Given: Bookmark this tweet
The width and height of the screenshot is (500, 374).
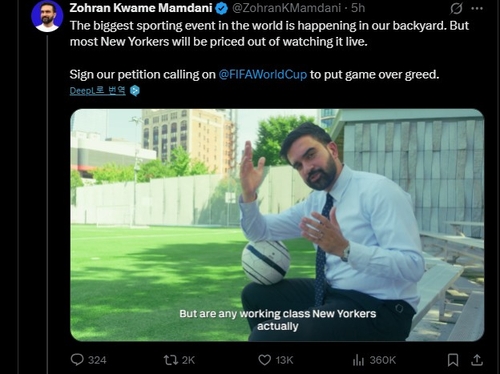Looking at the screenshot, I should point(453,360).
